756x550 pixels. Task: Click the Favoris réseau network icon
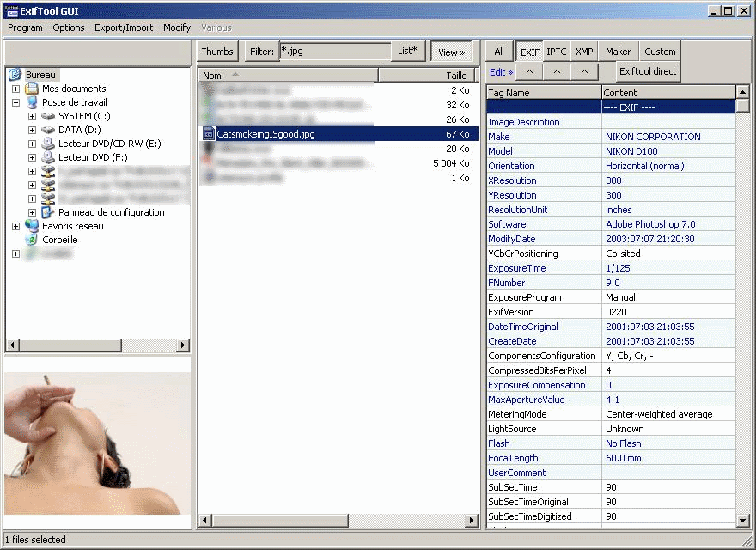click(x=32, y=226)
